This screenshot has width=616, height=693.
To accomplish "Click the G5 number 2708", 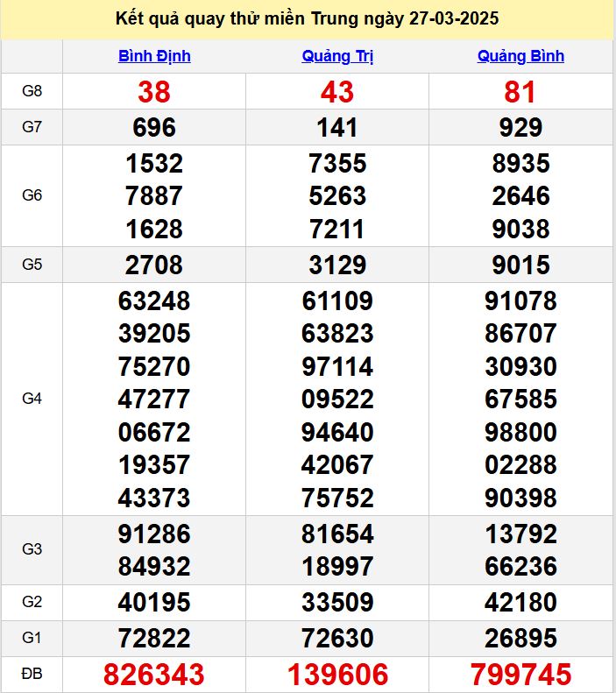I will (153, 265).
